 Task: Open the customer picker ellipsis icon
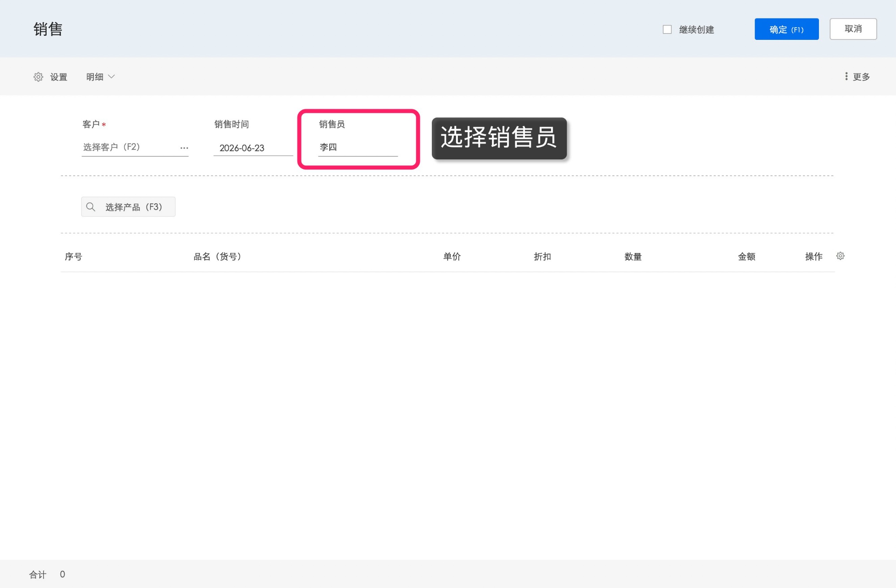pyautogui.click(x=184, y=148)
